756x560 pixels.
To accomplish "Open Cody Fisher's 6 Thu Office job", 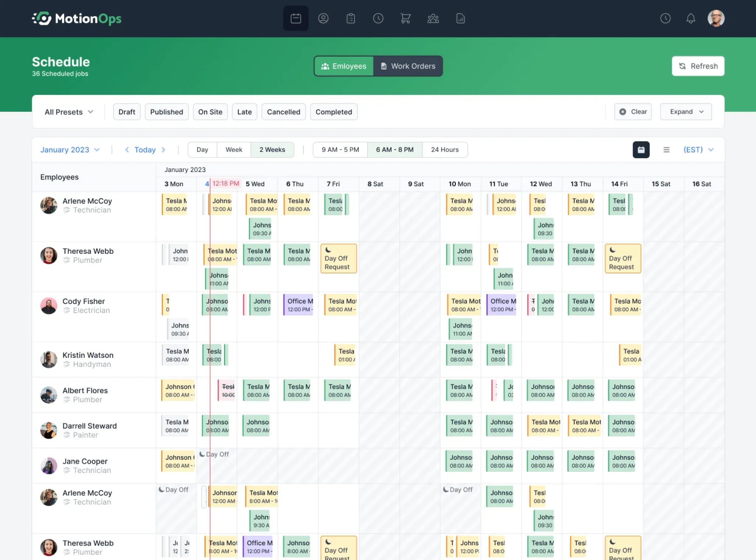I will coord(298,305).
